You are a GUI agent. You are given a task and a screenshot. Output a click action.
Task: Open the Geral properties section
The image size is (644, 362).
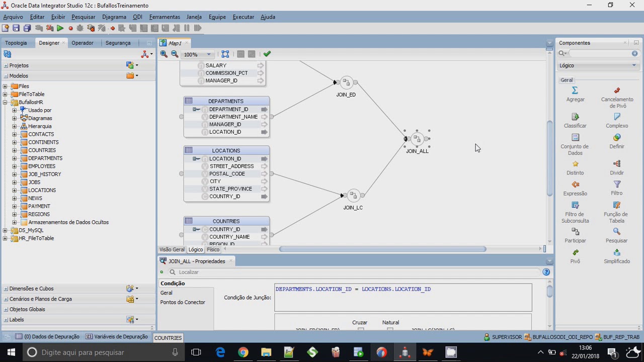167,293
